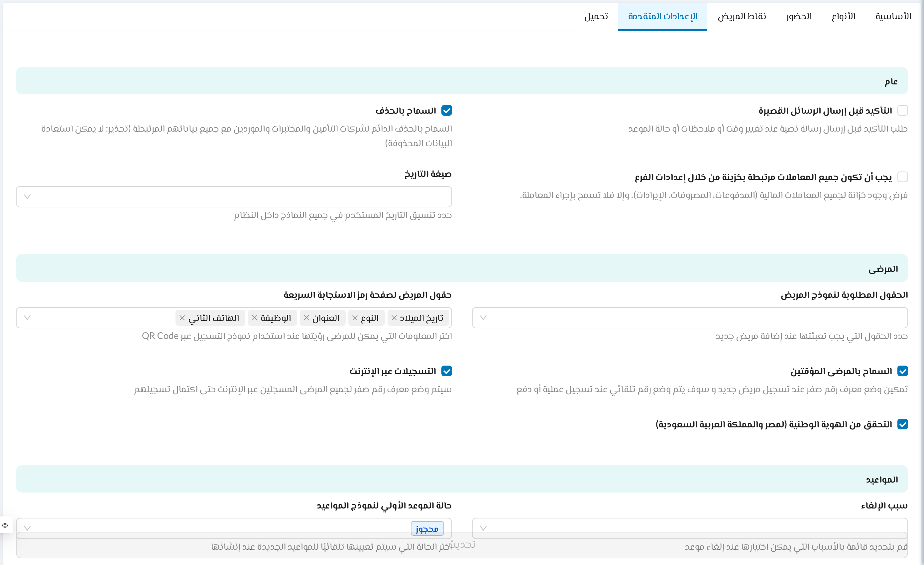
Task: Check the treasury-linked transactions checkbox
Action: tap(903, 177)
